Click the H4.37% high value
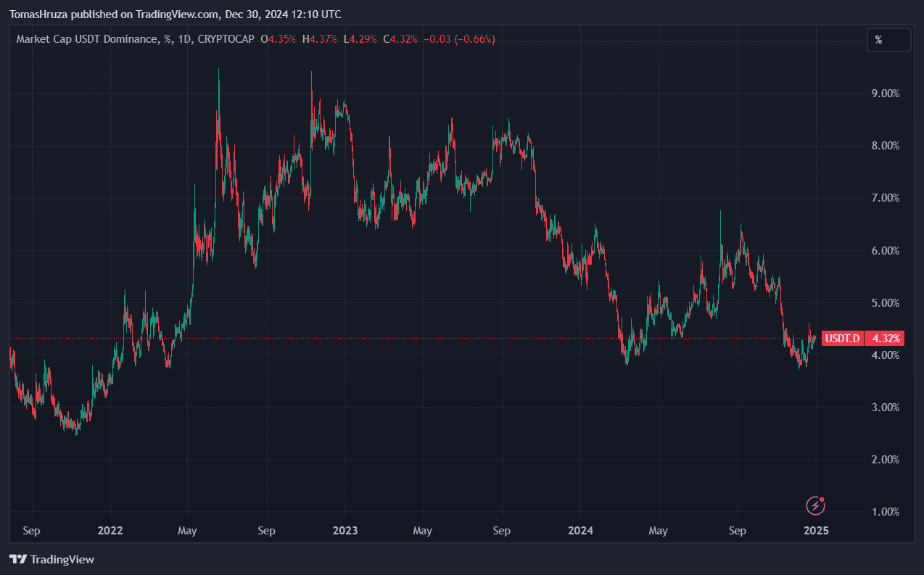Screen dimensions: 924x575 pyautogui.click(x=320, y=39)
